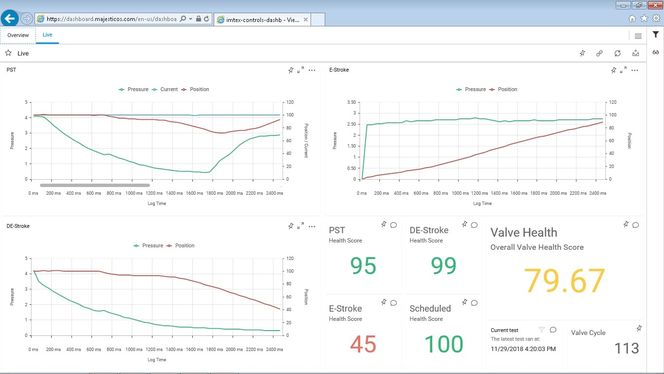The width and height of the screenshot is (664, 374).
Task: Select the dashboard URL address field
Action: (x=111, y=19)
